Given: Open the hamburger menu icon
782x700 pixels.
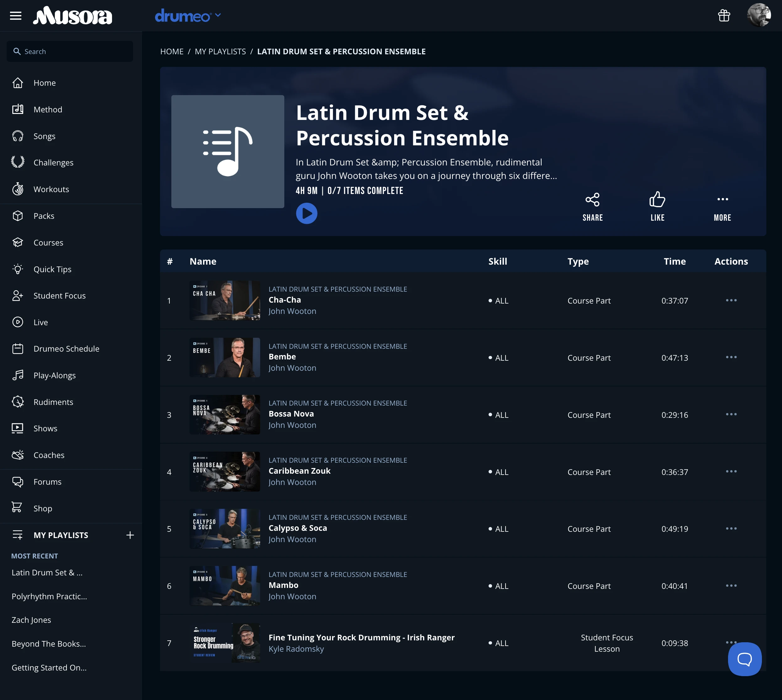Looking at the screenshot, I should [15, 16].
